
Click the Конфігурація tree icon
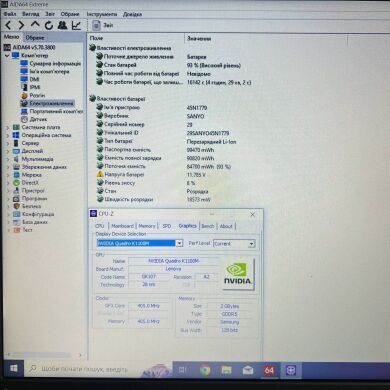tap(16, 214)
